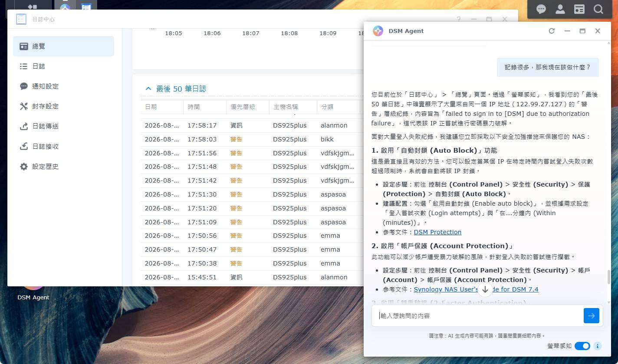This screenshot has width=618, height=364.
Task: Focus the 輸入想詢問的內容 input field
Action: 477,316
